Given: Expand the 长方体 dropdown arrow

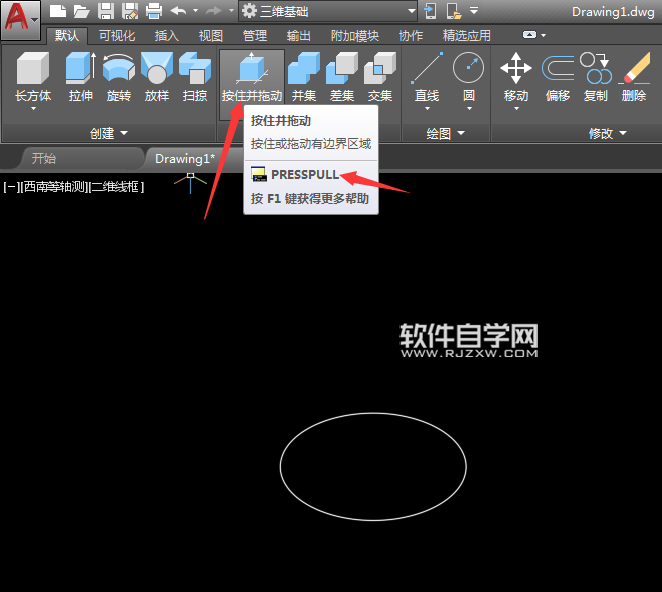Looking at the screenshot, I should tap(33, 109).
